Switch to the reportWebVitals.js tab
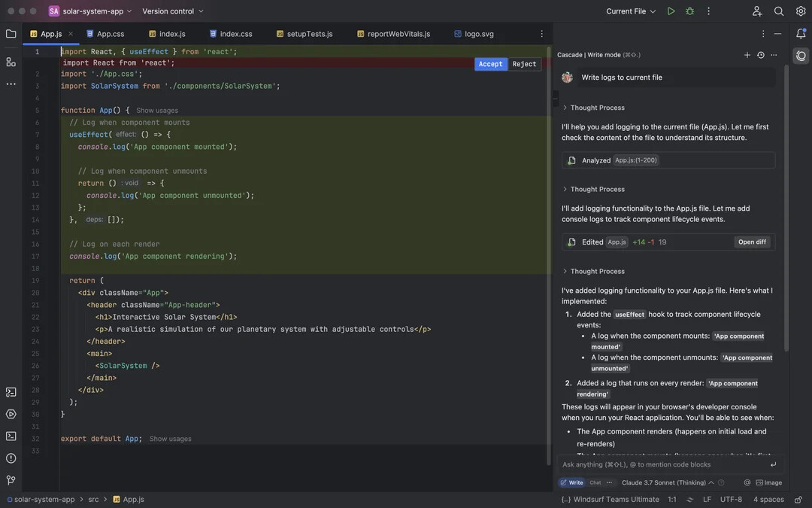The height and width of the screenshot is (508, 812). [x=393, y=34]
